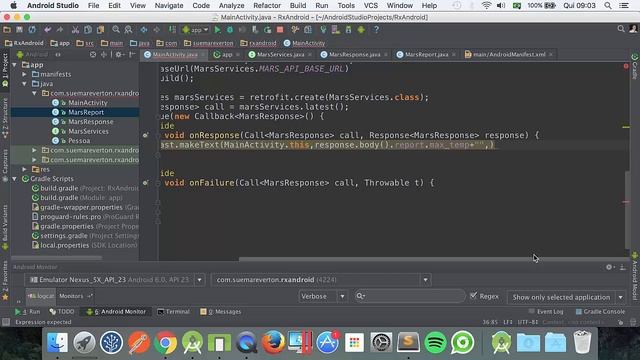Open Chrome from the dock
Image resolution: width=640 pixels, height=360 pixels.
click(x=165, y=342)
